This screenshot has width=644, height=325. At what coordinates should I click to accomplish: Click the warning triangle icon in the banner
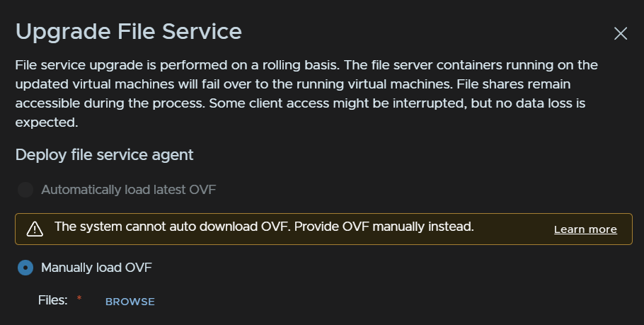click(35, 229)
